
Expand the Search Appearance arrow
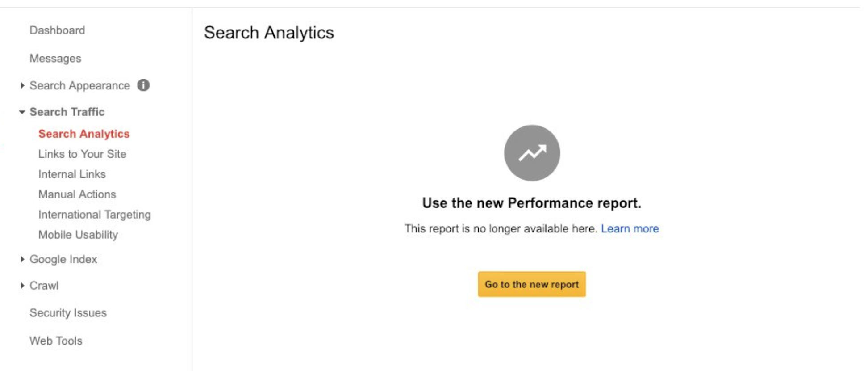click(22, 85)
